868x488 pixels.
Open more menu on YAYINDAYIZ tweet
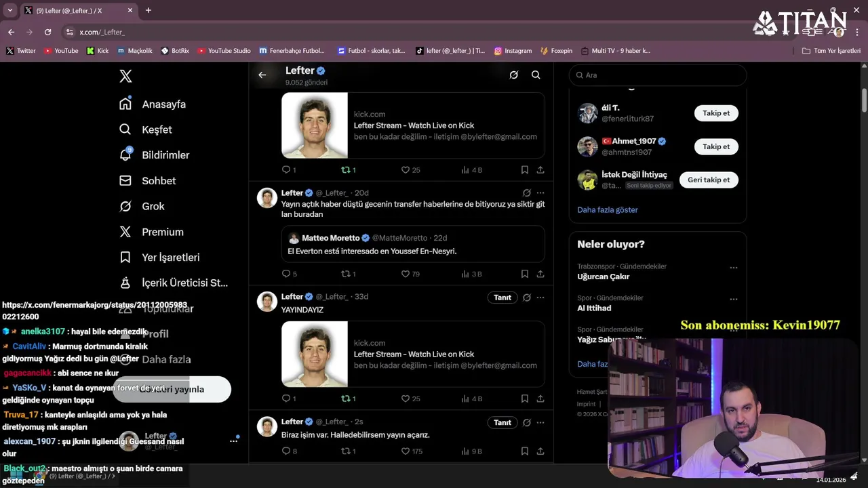[x=540, y=298]
